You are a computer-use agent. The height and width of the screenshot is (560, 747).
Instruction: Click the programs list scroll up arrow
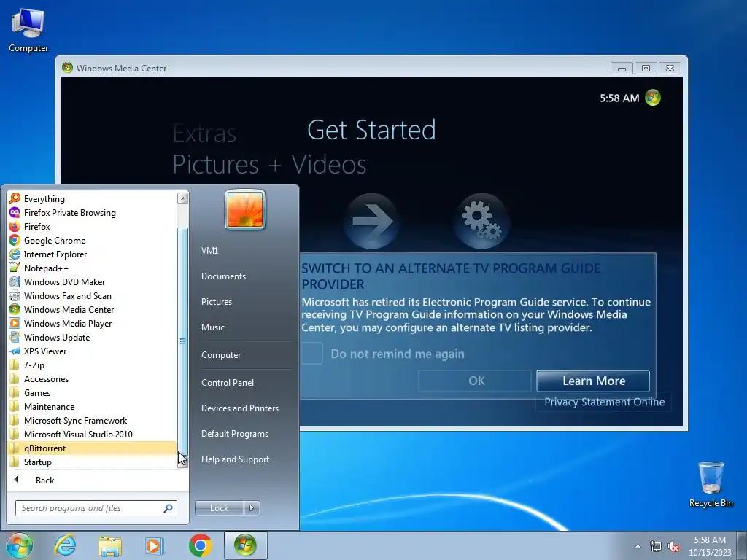182,198
